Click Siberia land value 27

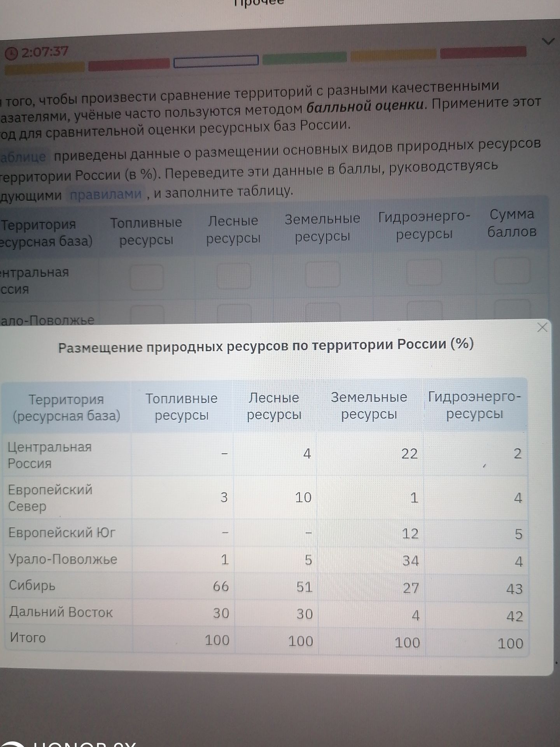411,588
